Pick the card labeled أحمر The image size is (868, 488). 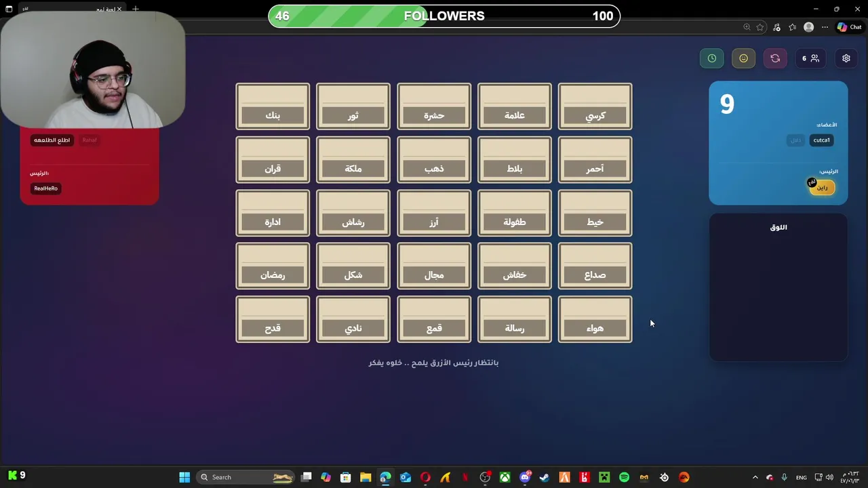(x=595, y=159)
